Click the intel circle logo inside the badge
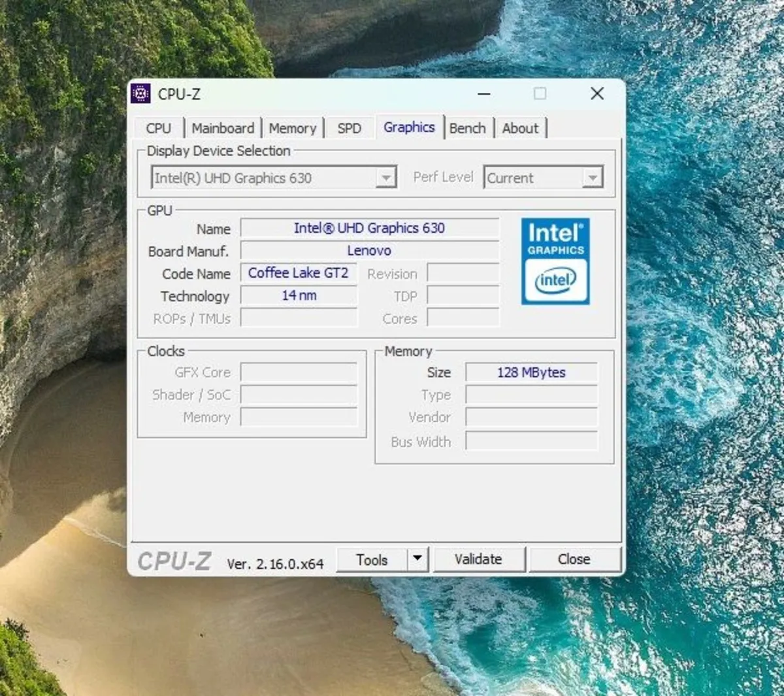Screen dimensions: 784x696 (x=555, y=281)
